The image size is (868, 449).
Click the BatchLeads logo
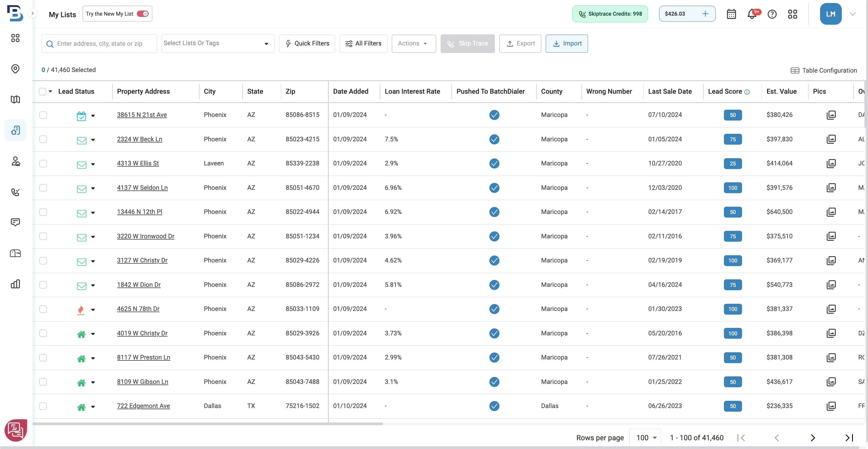15,14
